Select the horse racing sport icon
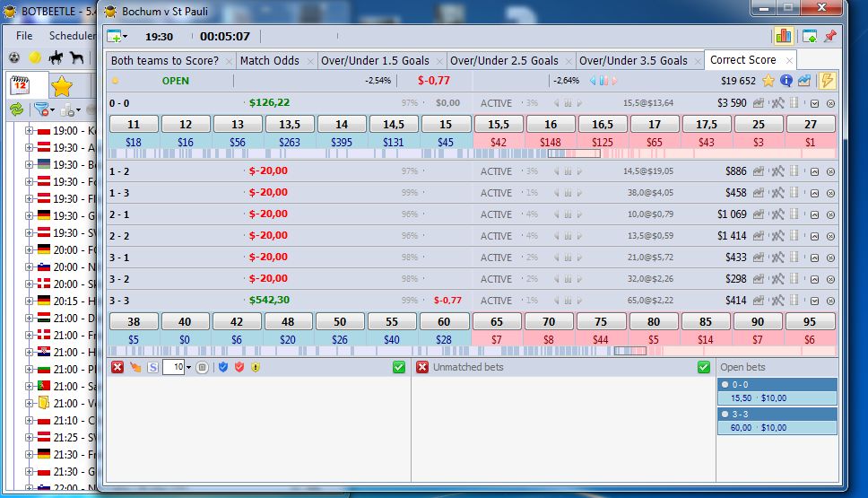This screenshot has height=498, width=868. (x=56, y=57)
